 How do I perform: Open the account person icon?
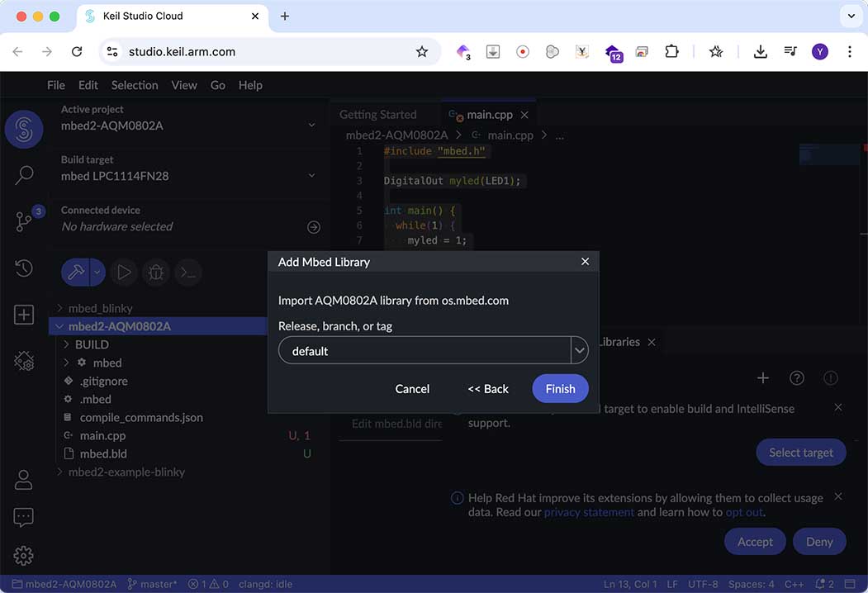(x=23, y=480)
